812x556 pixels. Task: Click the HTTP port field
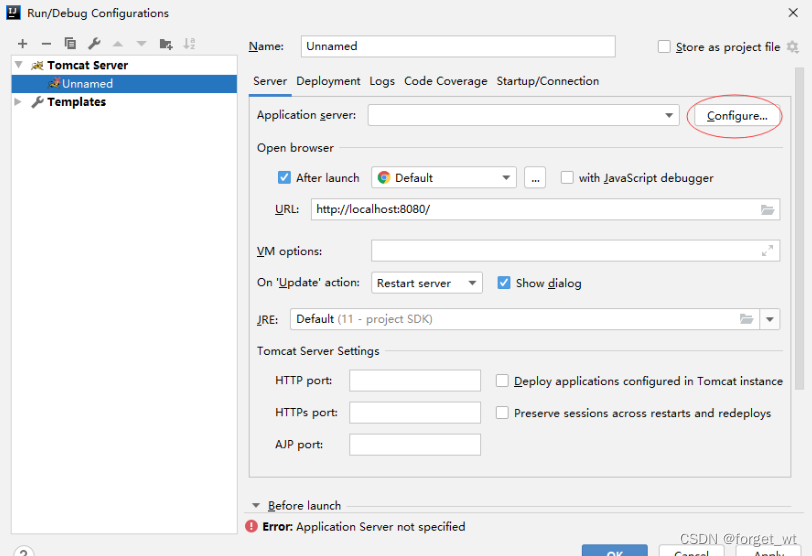pyautogui.click(x=415, y=381)
